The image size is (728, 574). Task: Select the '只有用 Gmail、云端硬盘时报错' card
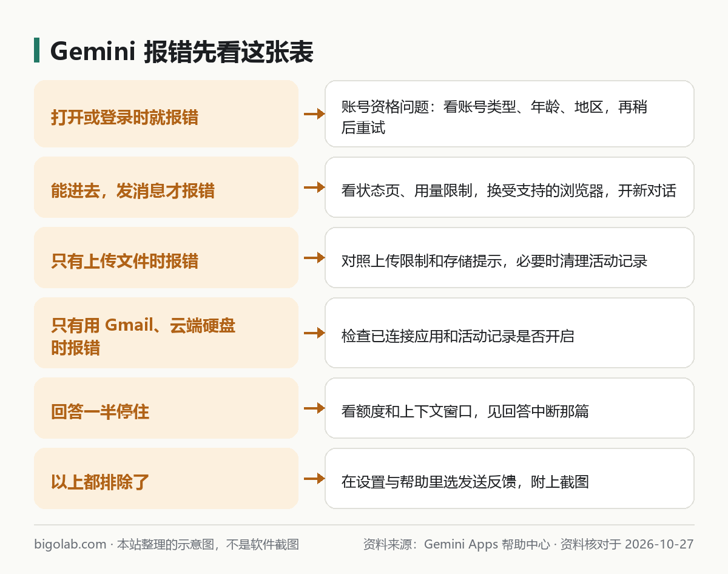166,333
